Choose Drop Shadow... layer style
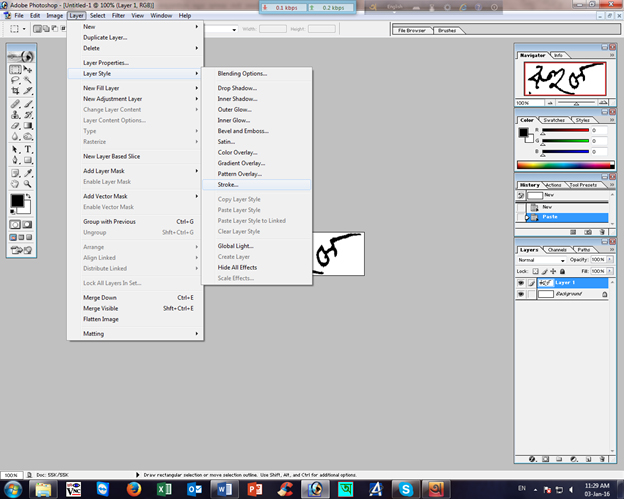 click(x=257, y=88)
